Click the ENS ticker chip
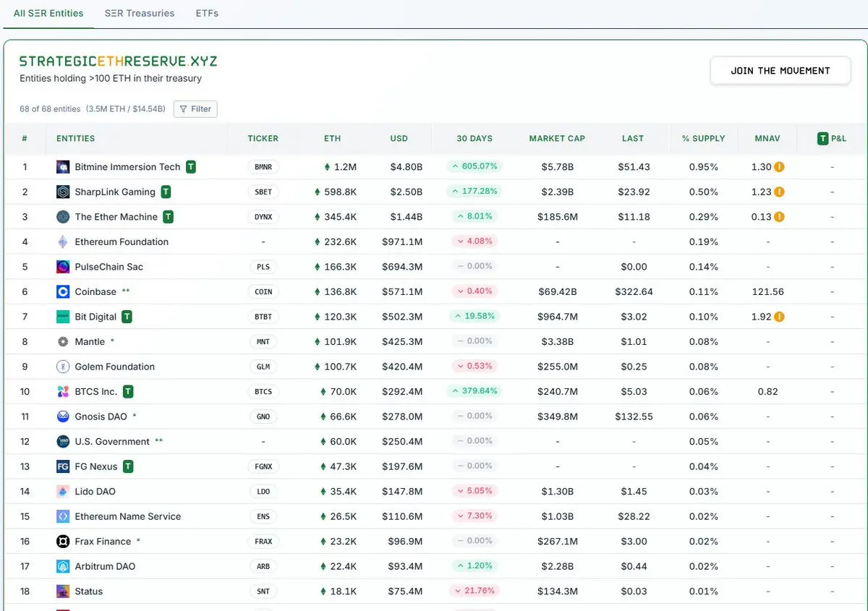This screenshot has height=611, width=868. click(263, 516)
